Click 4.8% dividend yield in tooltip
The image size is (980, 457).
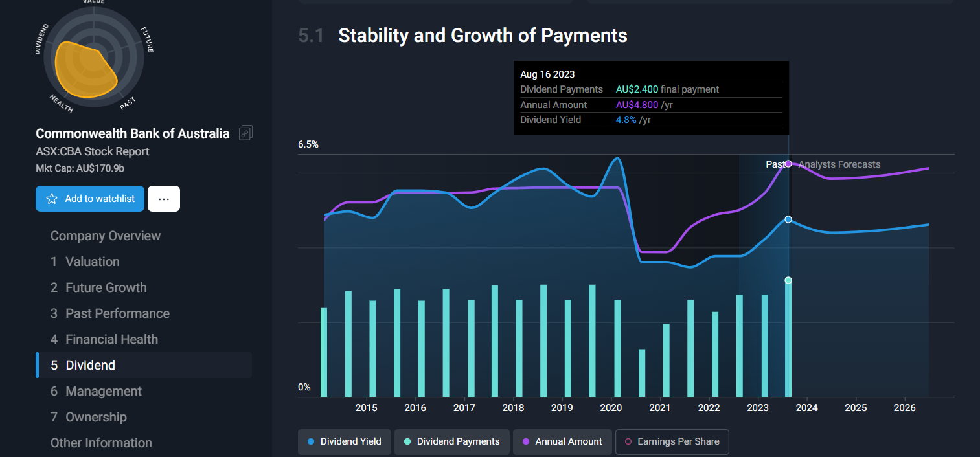(626, 120)
